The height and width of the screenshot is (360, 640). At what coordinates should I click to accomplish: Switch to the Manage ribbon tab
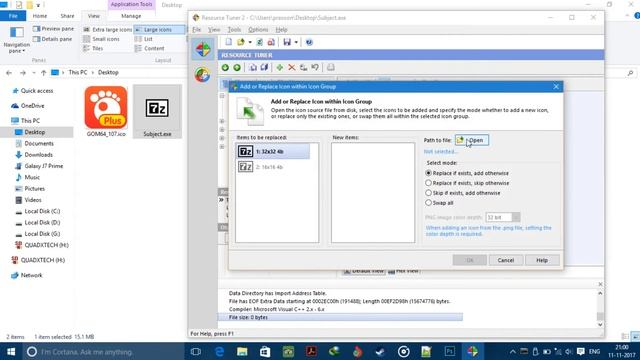click(x=131, y=16)
